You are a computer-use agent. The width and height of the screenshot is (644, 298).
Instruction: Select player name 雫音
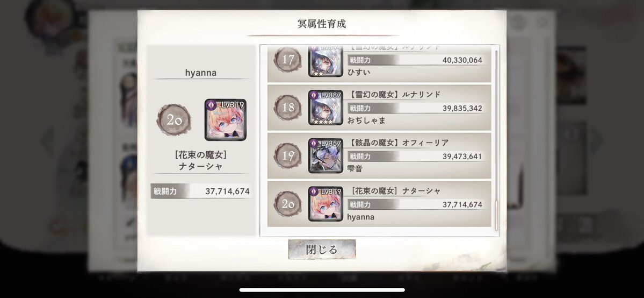[x=355, y=168]
